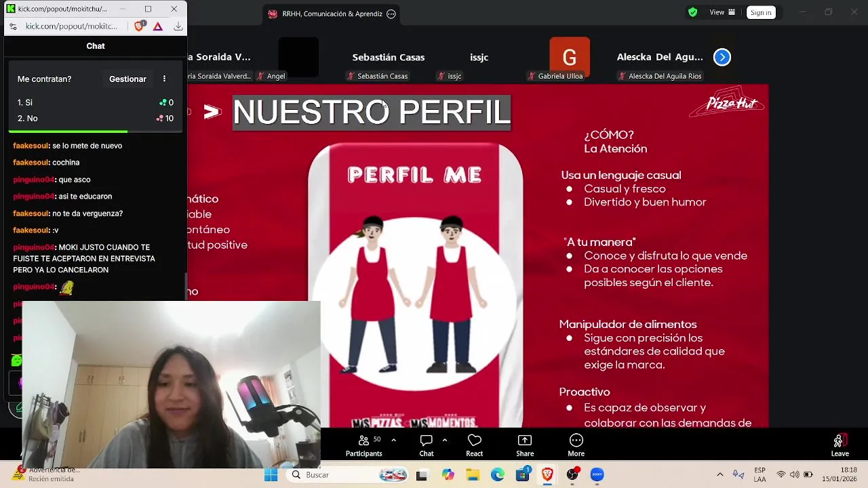Click the poll countdown progress bar
The height and width of the screenshot is (488, 868).
coord(95,131)
